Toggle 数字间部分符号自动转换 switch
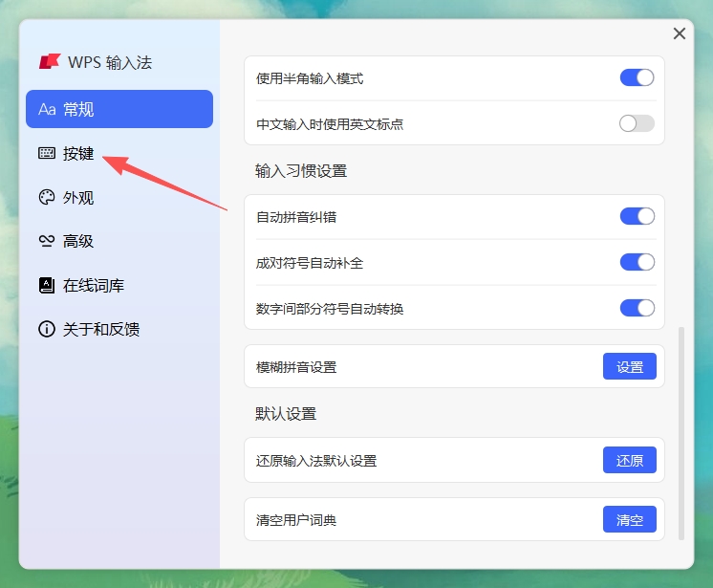Viewport: 713px width, 588px height. point(637,308)
